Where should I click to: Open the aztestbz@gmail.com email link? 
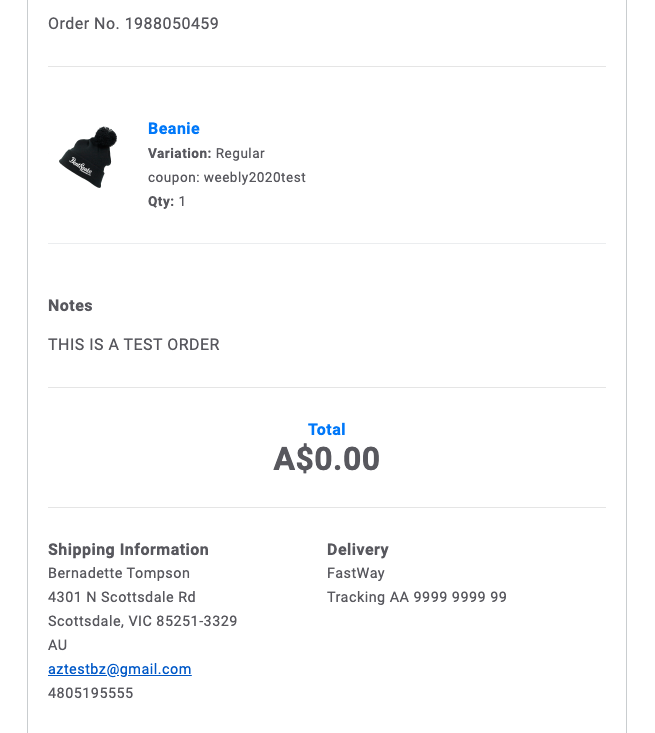coord(120,669)
